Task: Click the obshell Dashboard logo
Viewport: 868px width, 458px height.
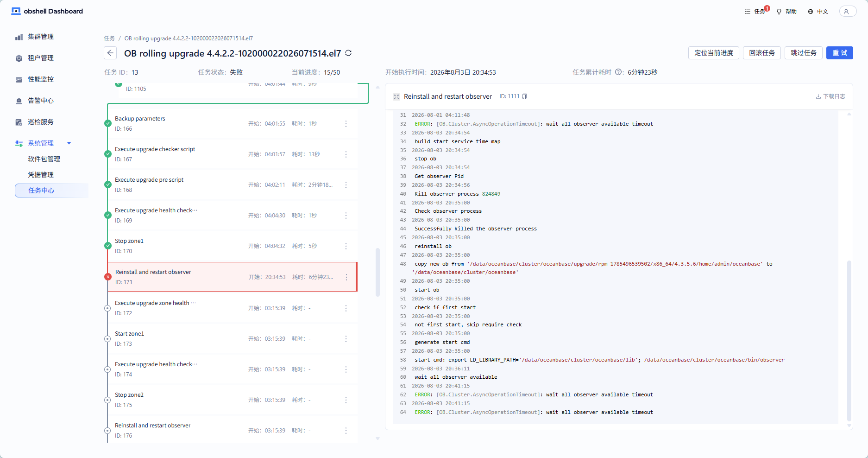Action: pyautogui.click(x=47, y=11)
